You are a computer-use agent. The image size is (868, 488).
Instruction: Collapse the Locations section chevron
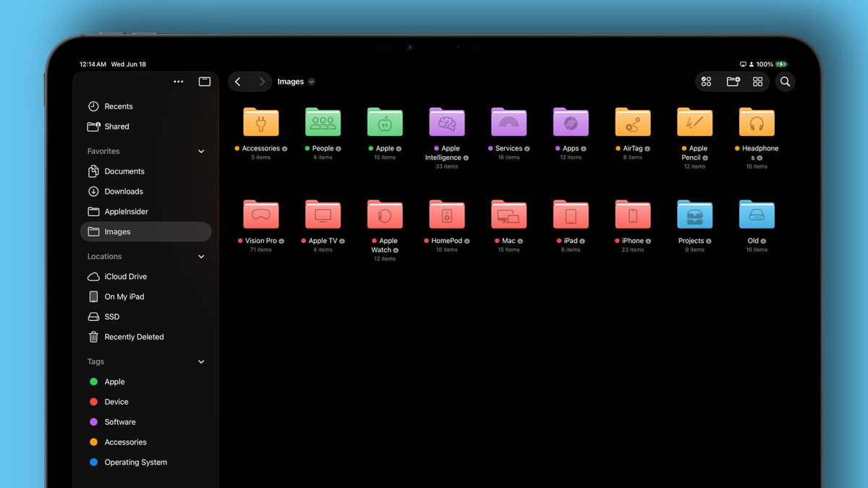point(201,257)
